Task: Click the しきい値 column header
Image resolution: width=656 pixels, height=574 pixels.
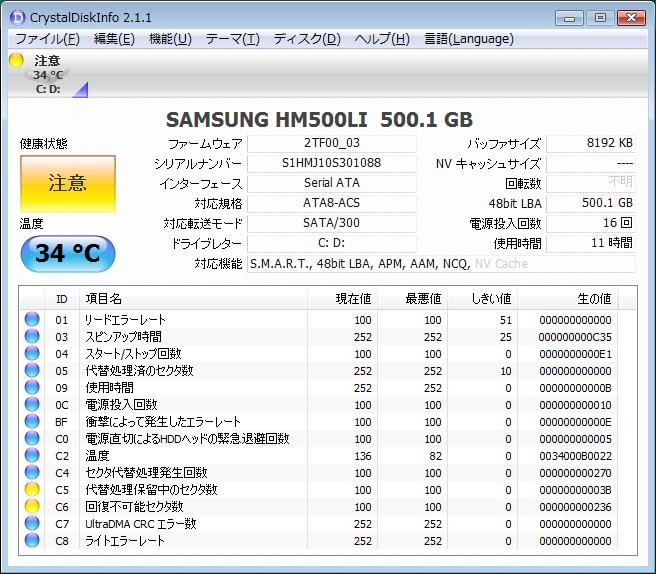Action: click(x=482, y=299)
